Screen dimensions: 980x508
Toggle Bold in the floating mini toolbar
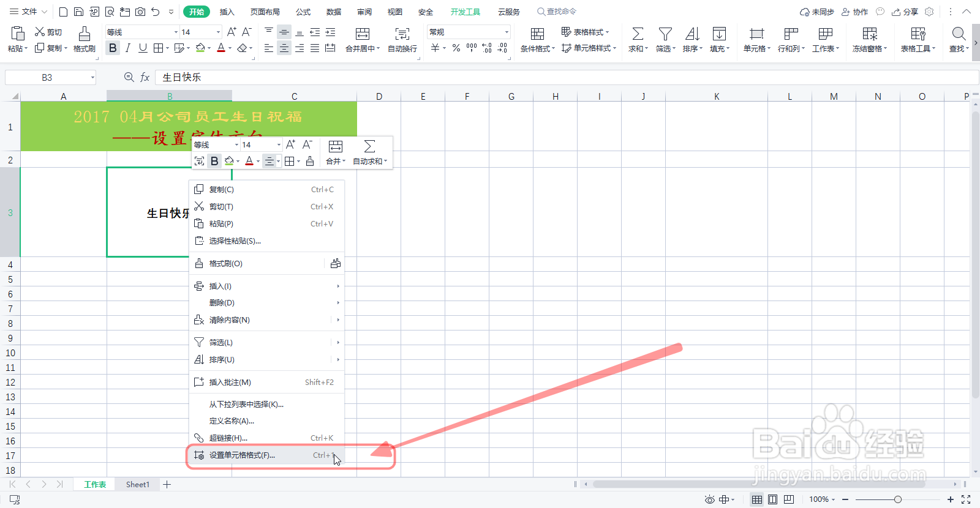[214, 161]
